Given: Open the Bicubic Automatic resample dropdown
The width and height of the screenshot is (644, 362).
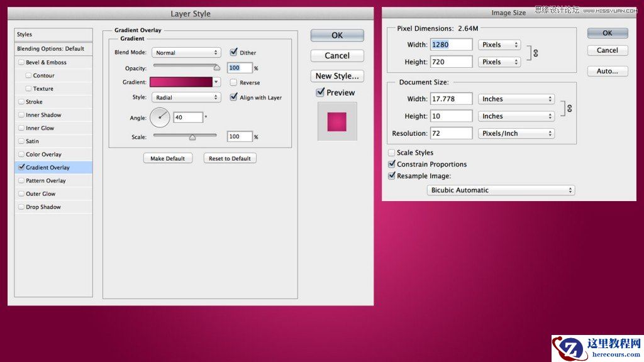Looking at the screenshot, I should click(501, 190).
